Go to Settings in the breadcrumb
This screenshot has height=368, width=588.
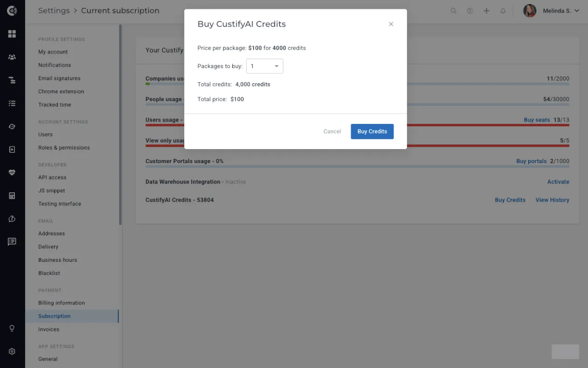54,11
